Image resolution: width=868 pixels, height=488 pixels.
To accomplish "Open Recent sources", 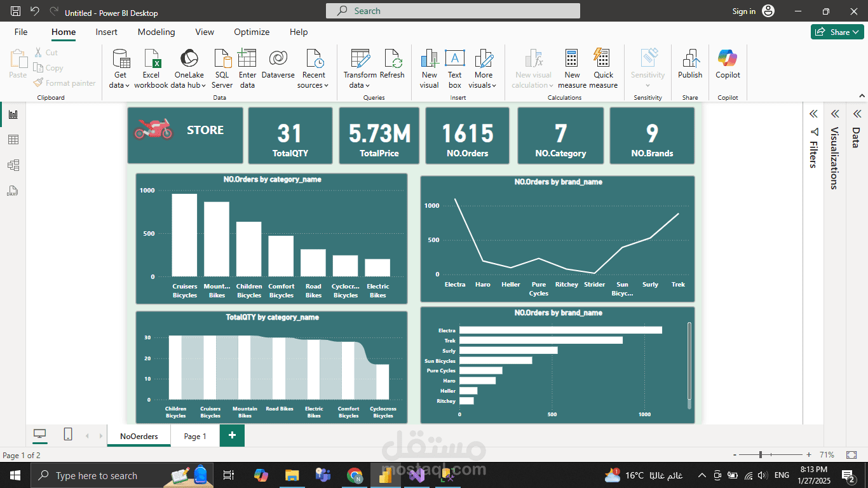I will click(x=313, y=69).
